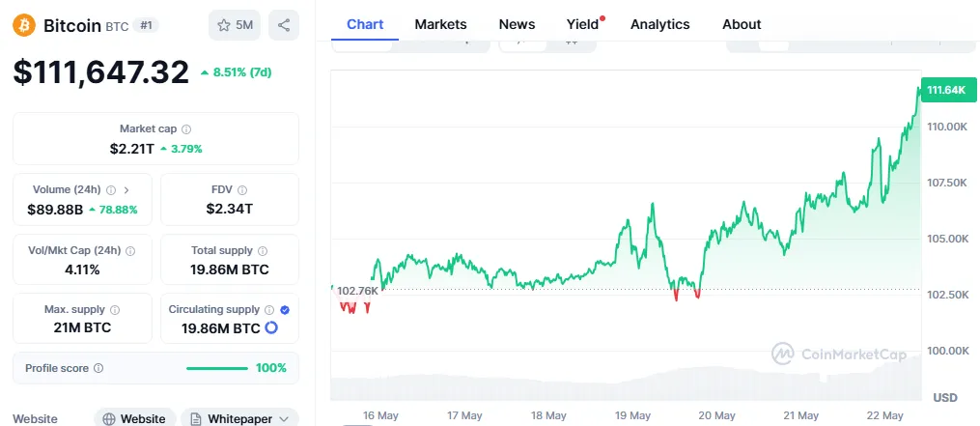The height and width of the screenshot is (426, 980).
Task: Click the circulating supply progress ring
Action: pyautogui.click(x=271, y=328)
